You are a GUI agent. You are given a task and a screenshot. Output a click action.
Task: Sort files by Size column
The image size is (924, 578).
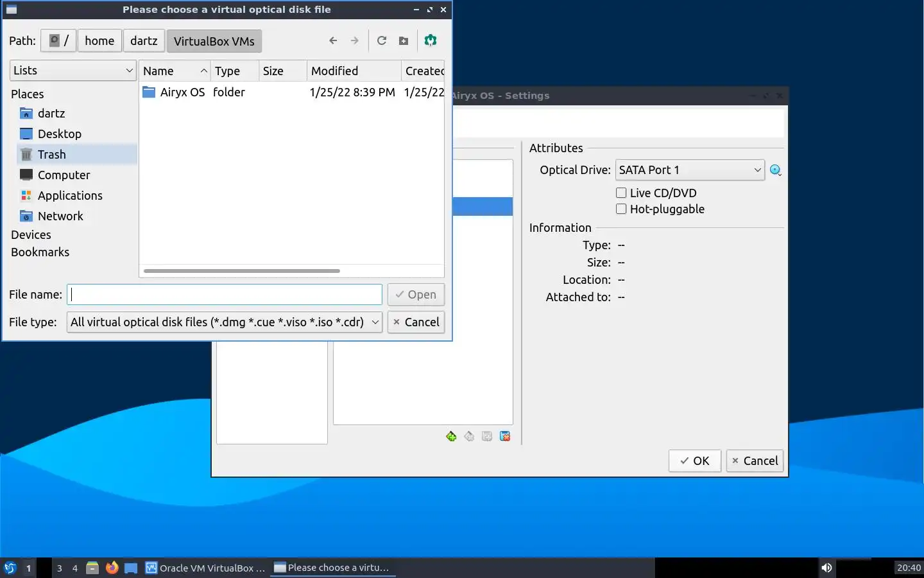[x=282, y=71]
